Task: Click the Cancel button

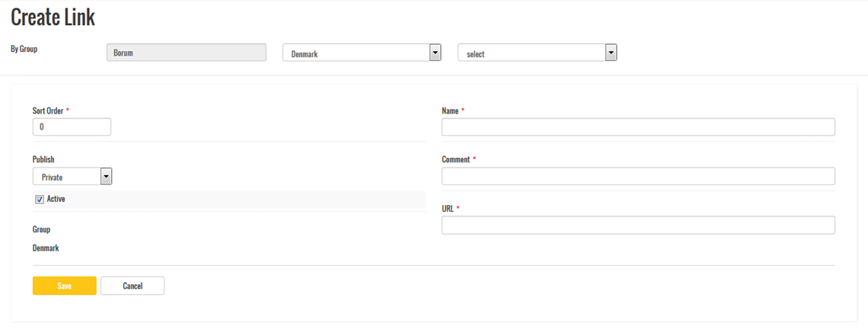Action: coord(132,286)
